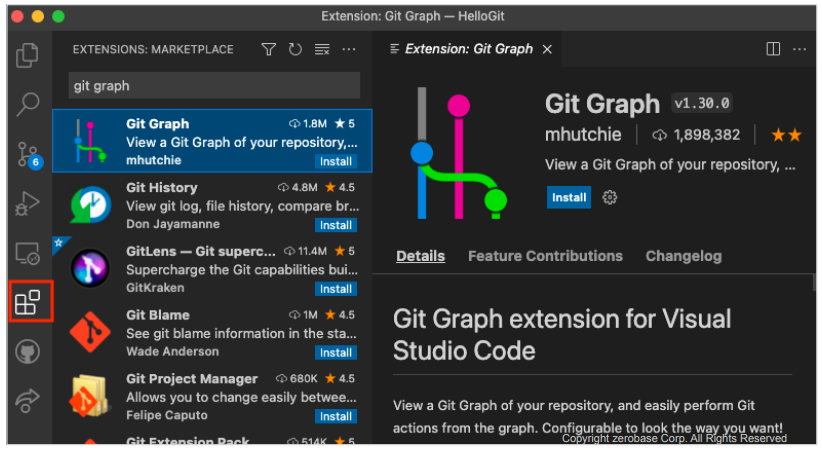Click the EXTENSIONS: MARKETPLACE header
Screen dimensions: 822x450
coord(153,49)
